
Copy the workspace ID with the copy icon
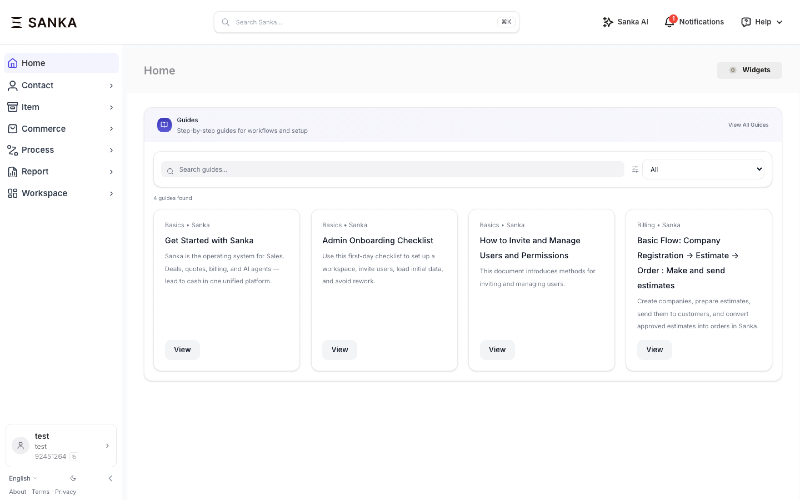[73, 457]
